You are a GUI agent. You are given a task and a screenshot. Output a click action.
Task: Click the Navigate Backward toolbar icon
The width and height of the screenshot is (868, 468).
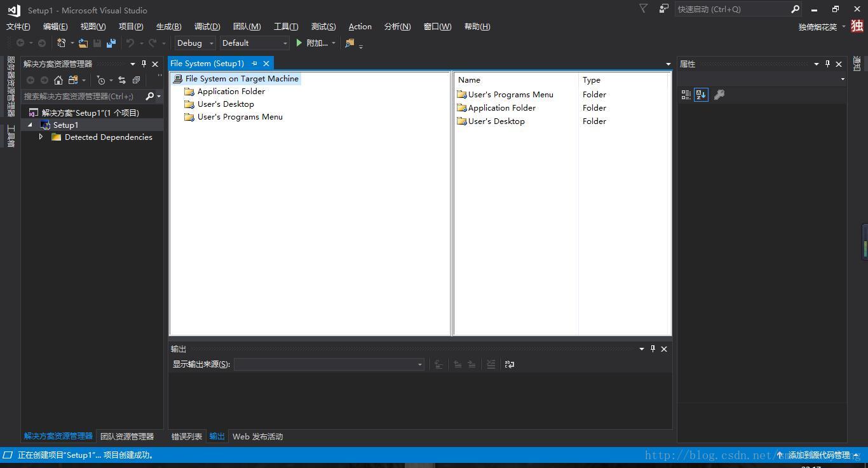20,43
